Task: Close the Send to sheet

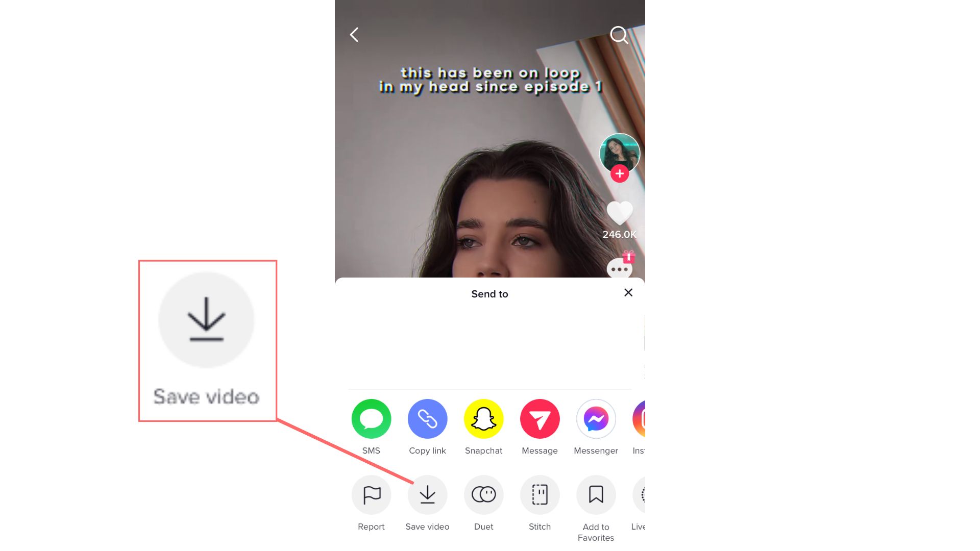Action: (628, 292)
